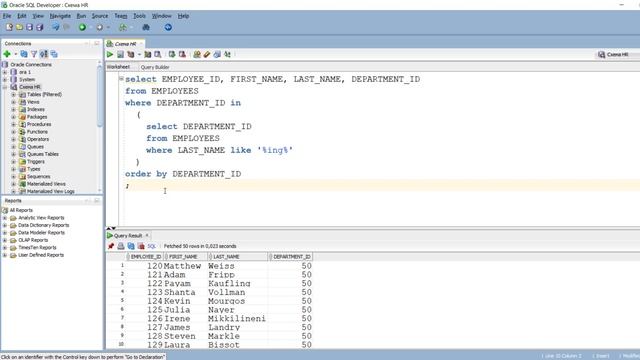This screenshot has height=360, width=640.
Task: Open the Navigate menu
Action: point(60,16)
